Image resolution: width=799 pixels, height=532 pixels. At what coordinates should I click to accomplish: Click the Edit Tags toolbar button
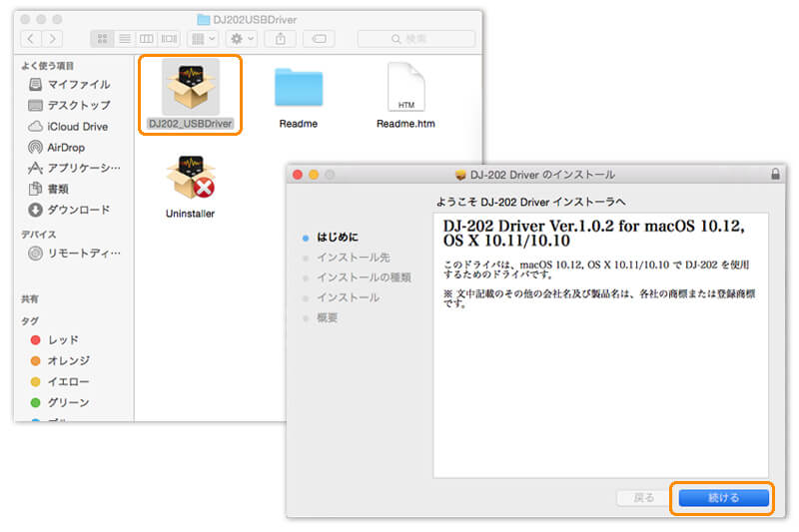pos(319,39)
